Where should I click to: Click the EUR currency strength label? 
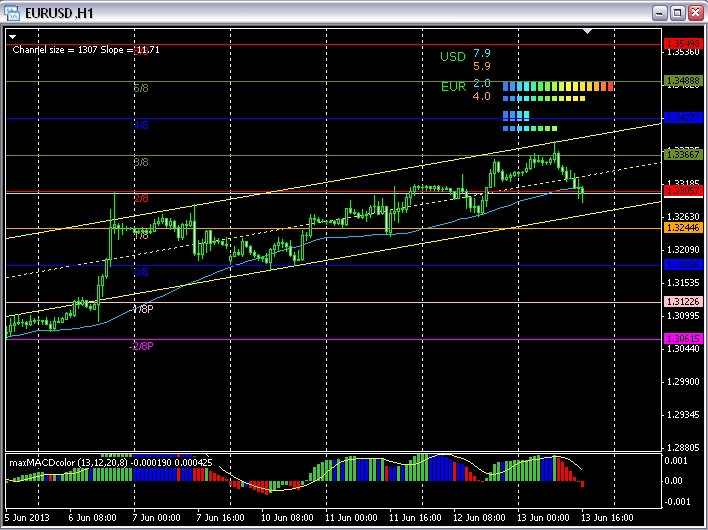pos(453,87)
